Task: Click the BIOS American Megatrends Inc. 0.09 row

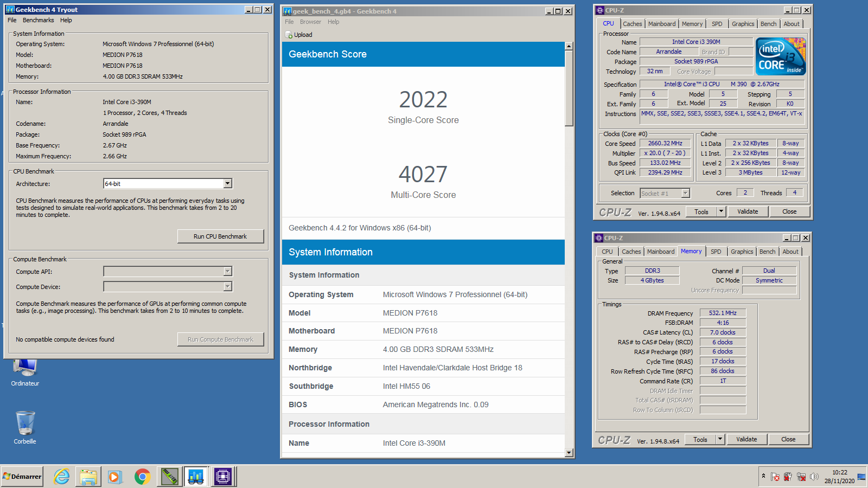Action: (423, 404)
